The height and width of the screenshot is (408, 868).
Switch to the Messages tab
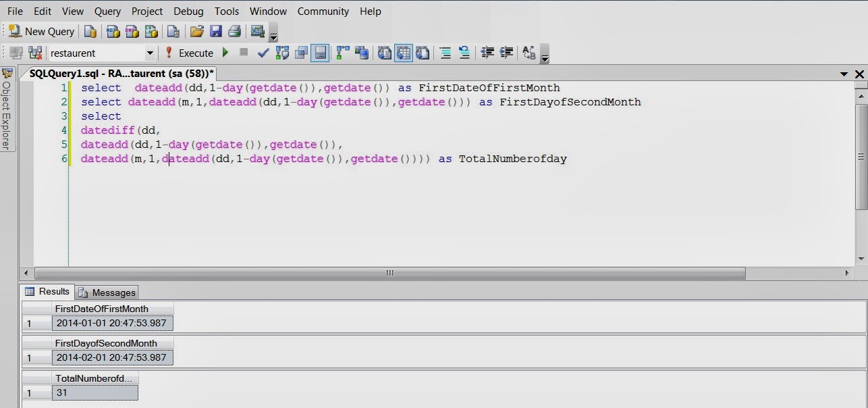tap(112, 292)
